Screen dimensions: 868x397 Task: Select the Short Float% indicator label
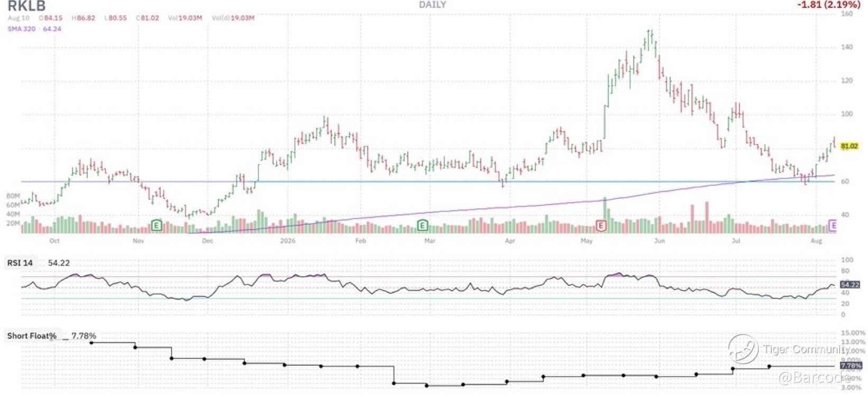click(32, 336)
